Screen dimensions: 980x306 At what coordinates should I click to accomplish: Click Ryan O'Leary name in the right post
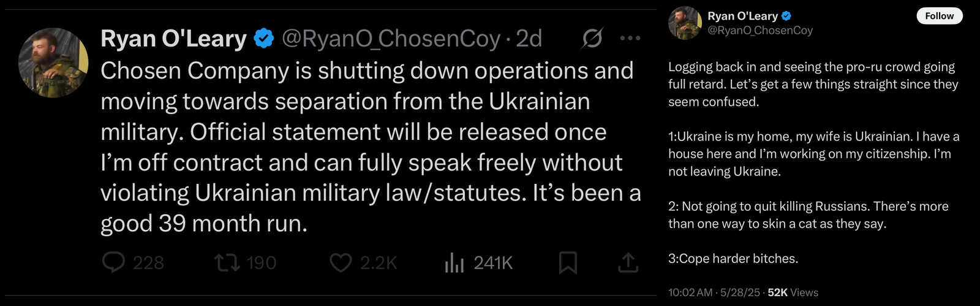tap(742, 17)
